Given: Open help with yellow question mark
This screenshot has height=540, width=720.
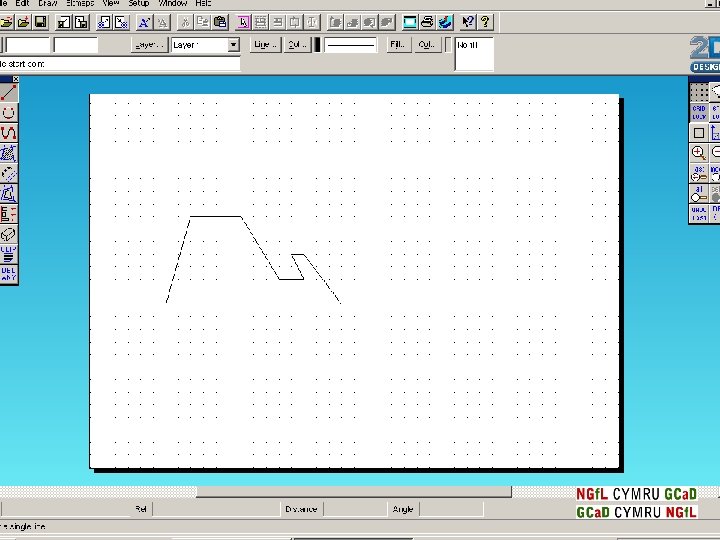Looking at the screenshot, I should (485, 22).
